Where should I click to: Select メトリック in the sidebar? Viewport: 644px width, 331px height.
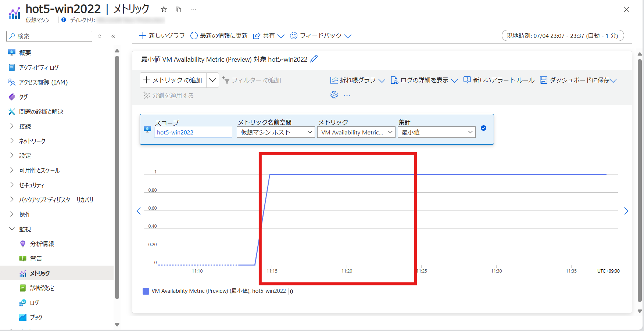[40, 273]
